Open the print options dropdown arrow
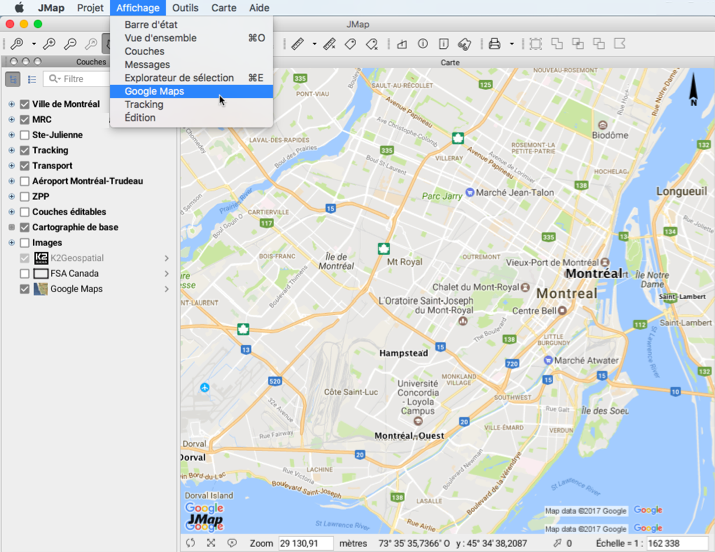Image resolution: width=715 pixels, height=552 pixels. tap(512, 44)
